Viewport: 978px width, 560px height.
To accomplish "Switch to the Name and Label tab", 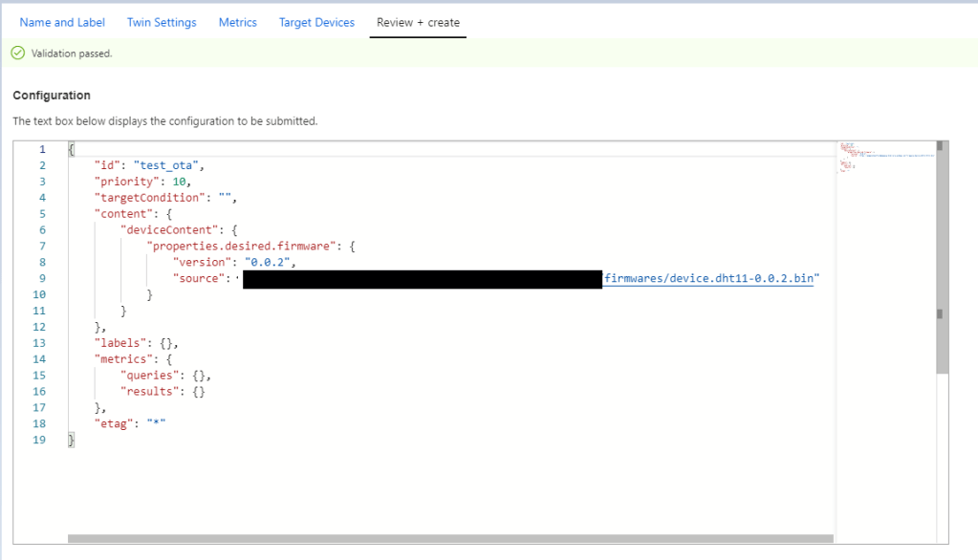I will pos(62,22).
